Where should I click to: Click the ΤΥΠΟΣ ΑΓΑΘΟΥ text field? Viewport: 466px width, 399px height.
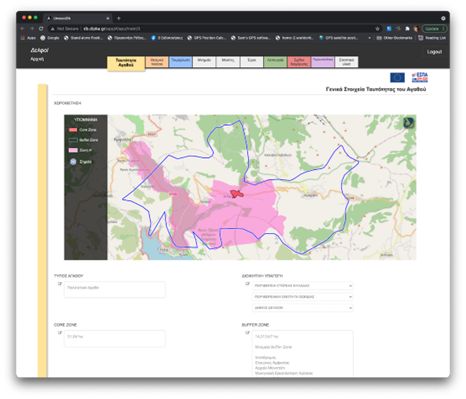click(115, 289)
